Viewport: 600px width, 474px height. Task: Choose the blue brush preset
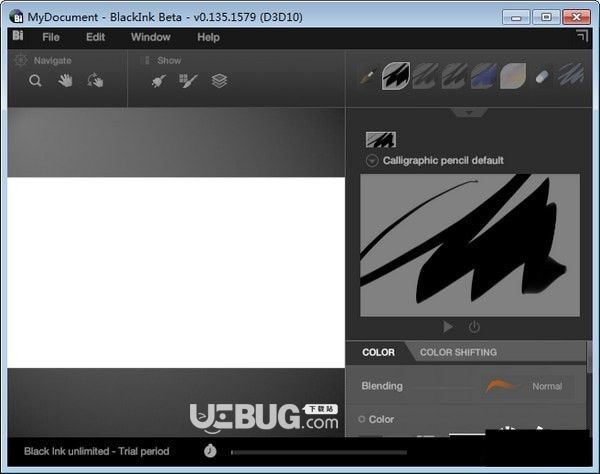pos(484,76)
